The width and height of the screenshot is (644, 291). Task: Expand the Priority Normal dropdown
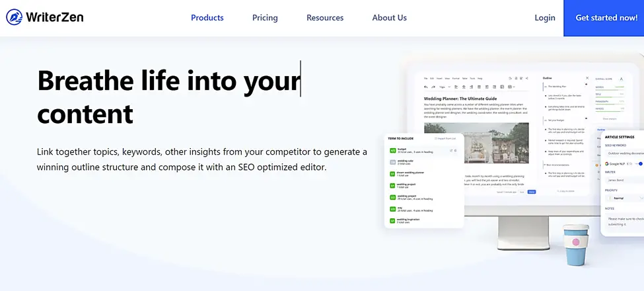point(625,198)
